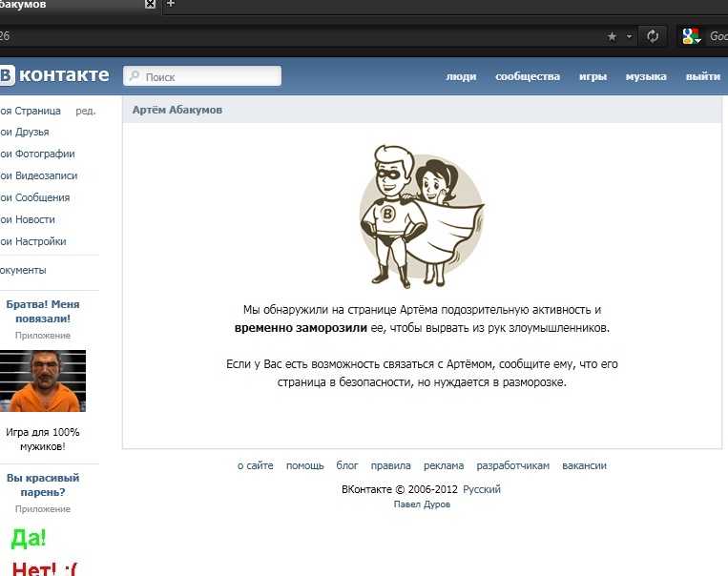Image resolution: width=728 pixels, height=576 pixels.
Task: Open a new tab with plus button
Action: 171,4
